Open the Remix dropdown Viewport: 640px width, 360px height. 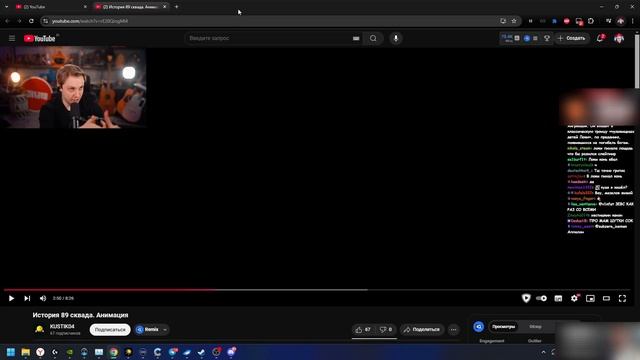click(x=151, y=329)
